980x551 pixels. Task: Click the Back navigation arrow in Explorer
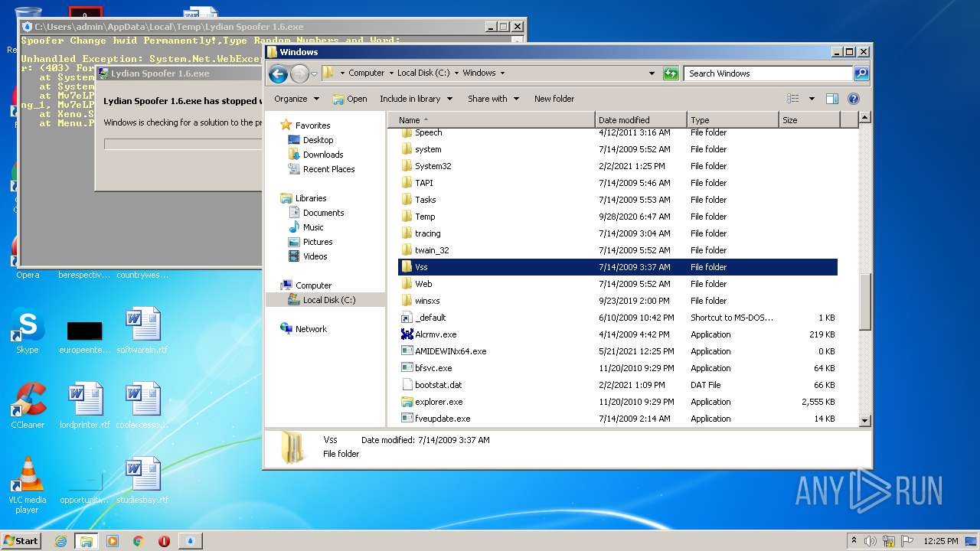pos(279,73)
